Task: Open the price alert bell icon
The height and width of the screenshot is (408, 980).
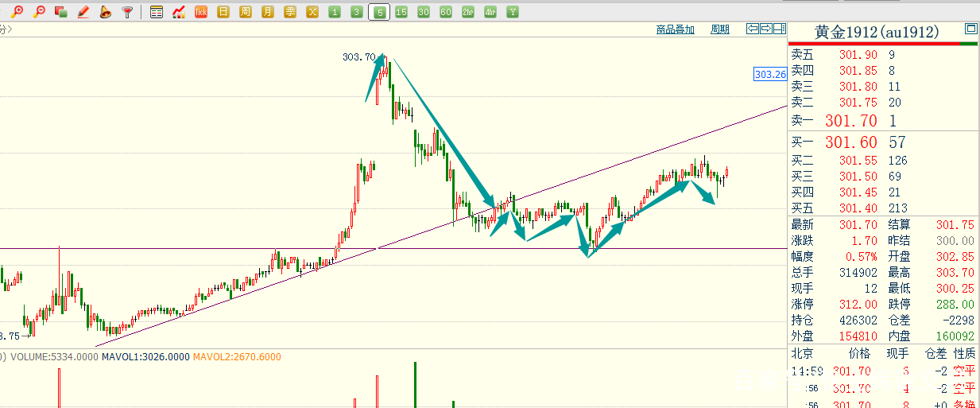Action: (105, 12)
